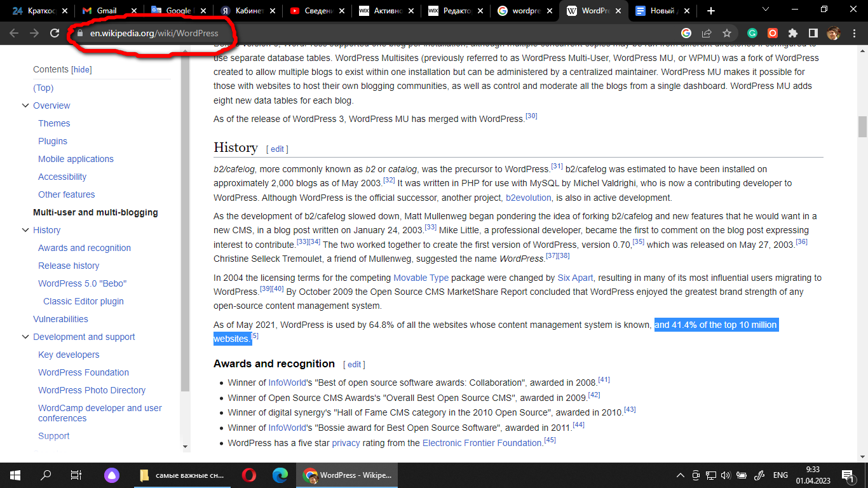Open the Grammarly extension
This screenshot has height=488, width=868.
point(752,33)
